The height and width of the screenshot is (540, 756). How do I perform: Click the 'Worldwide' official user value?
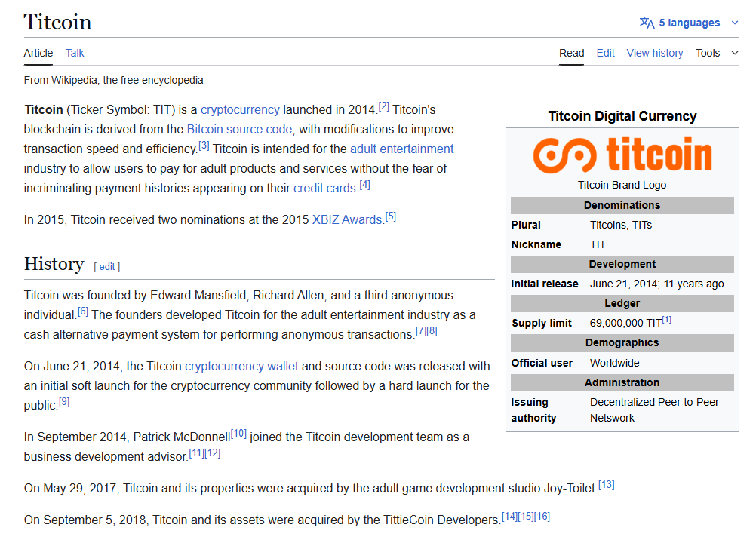(615, 363)
